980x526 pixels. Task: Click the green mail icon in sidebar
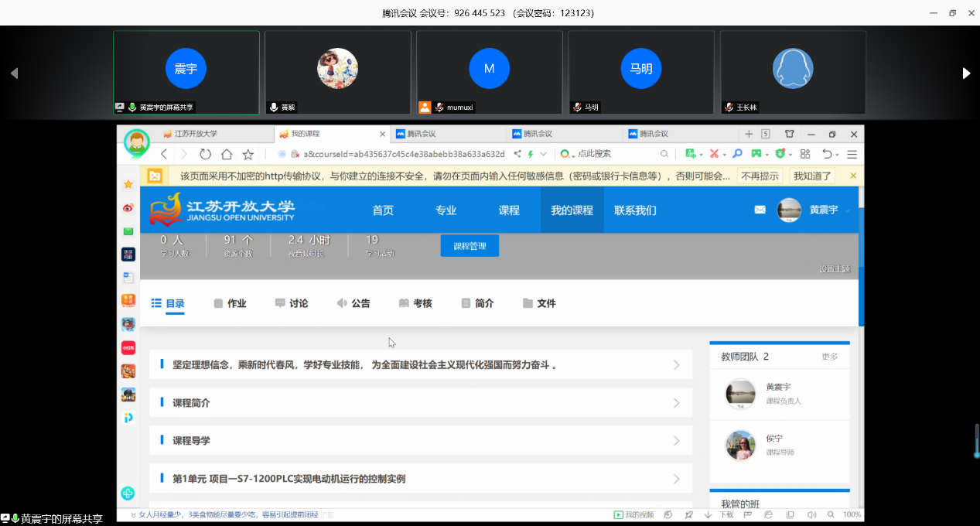[x=128, y=231]
